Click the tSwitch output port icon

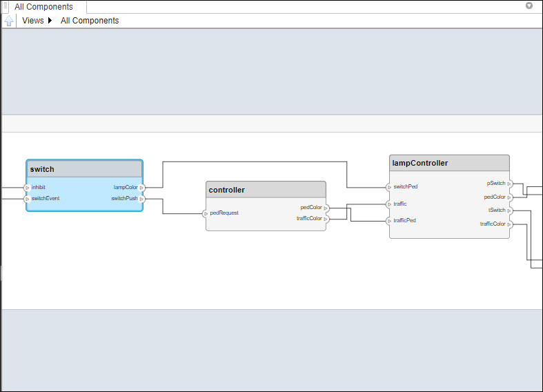pos(509,210)
